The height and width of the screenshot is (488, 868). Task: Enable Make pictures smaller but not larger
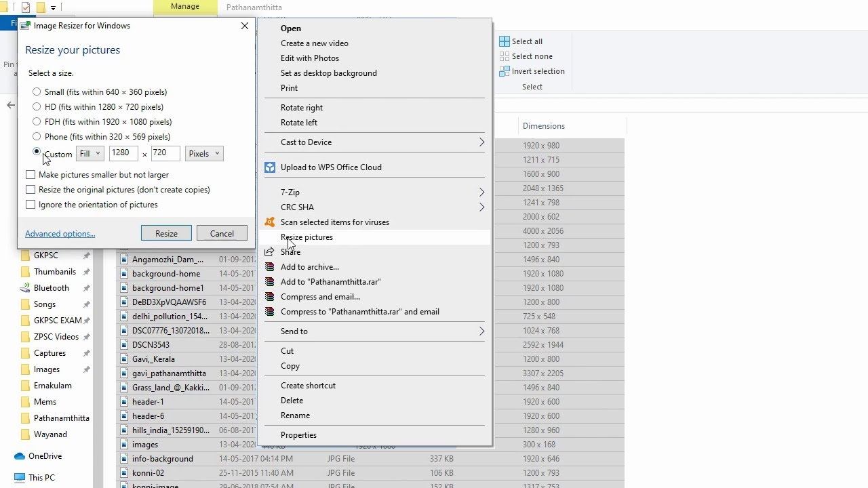[31, 174]
